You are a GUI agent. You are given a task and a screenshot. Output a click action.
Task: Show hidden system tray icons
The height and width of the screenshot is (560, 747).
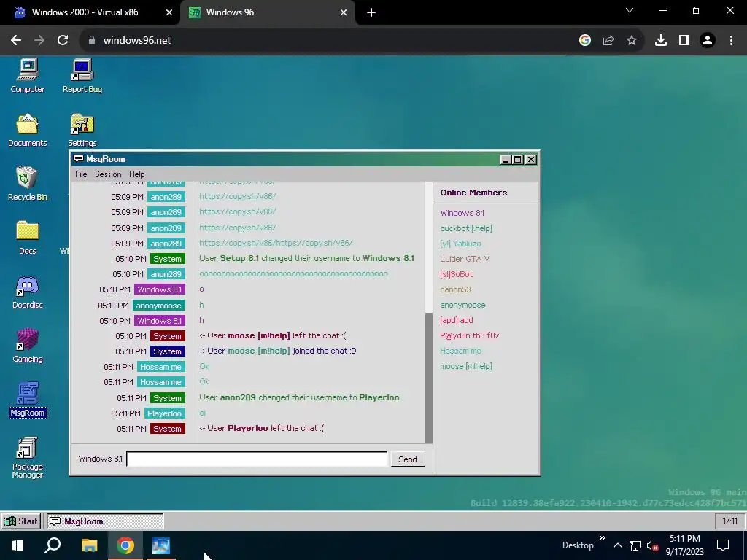(x=617, y=545)
